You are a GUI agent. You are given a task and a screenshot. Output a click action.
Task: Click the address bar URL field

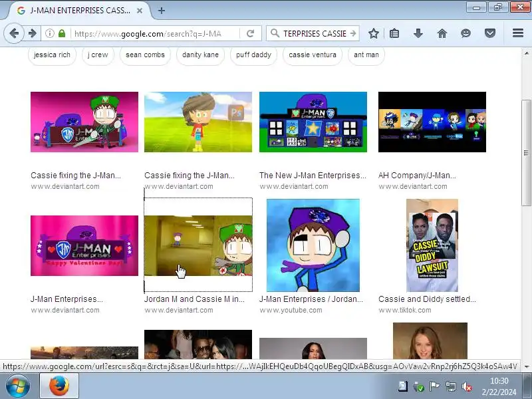coord(154,33)
